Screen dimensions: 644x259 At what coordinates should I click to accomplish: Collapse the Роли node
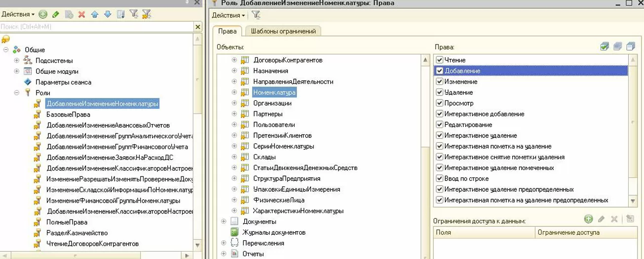click(17, 92)
